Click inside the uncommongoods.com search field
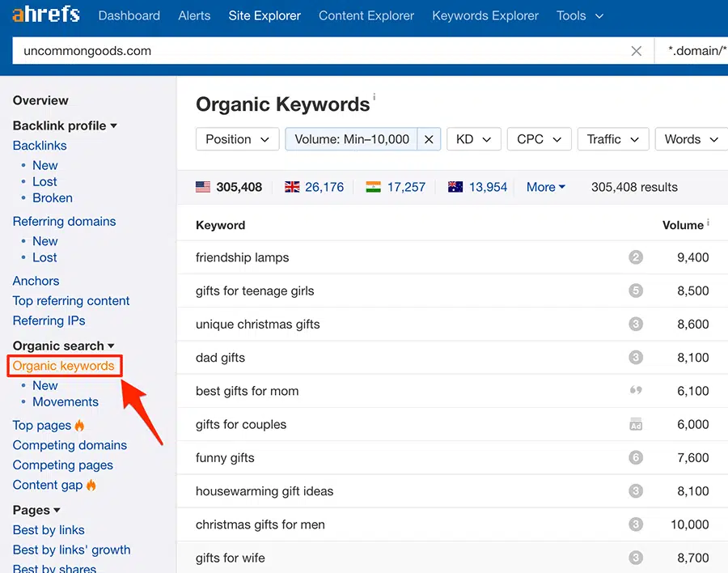 click(x=243, y=50)
